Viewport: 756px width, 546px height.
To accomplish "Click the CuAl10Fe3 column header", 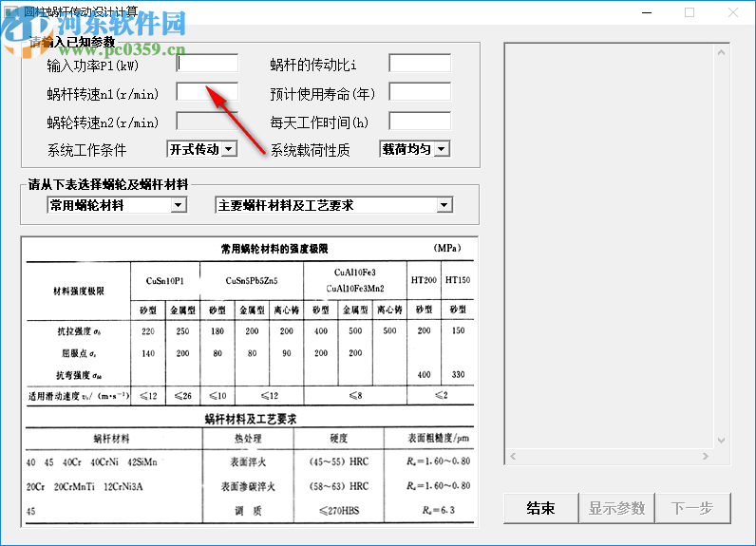I will tap(355, 273).
